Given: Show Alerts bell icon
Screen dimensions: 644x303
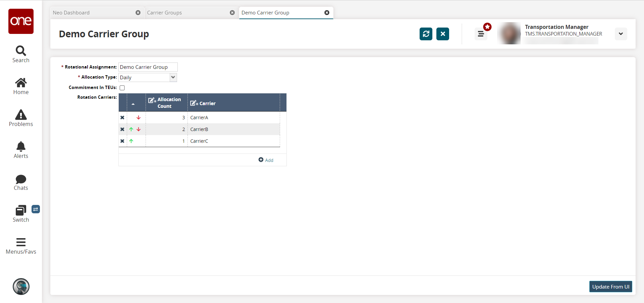Looking at the screenshot, I should tap(21, 150).
